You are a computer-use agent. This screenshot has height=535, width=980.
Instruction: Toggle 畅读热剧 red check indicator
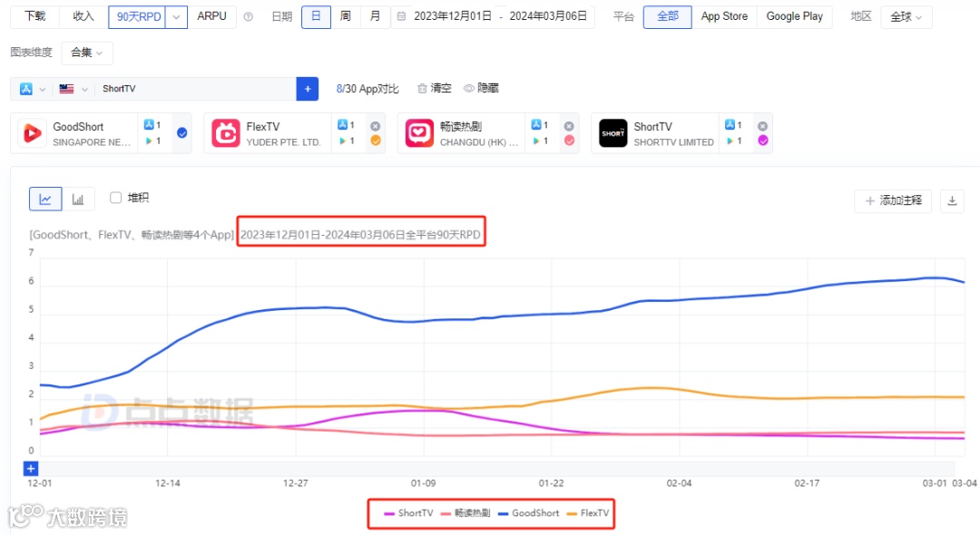(x=569, y=141)
